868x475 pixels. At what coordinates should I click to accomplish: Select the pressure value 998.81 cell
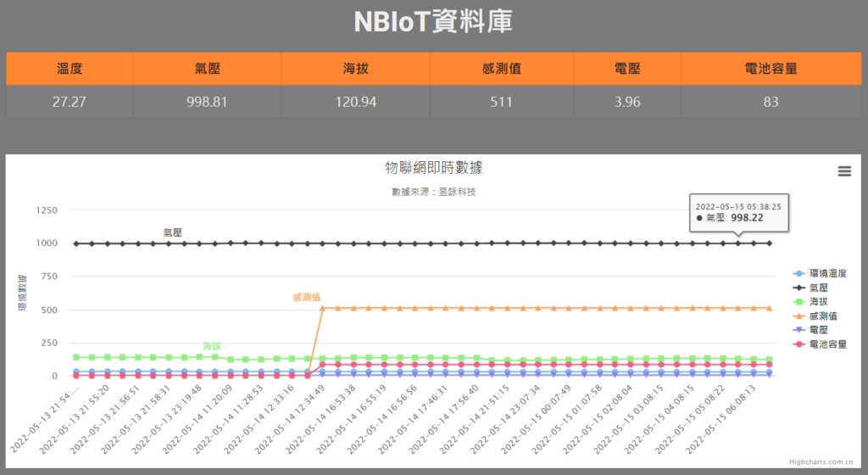click(x=207, y=102)
